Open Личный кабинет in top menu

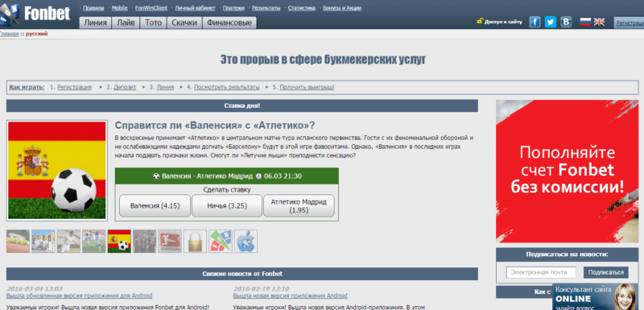[195, 8]
